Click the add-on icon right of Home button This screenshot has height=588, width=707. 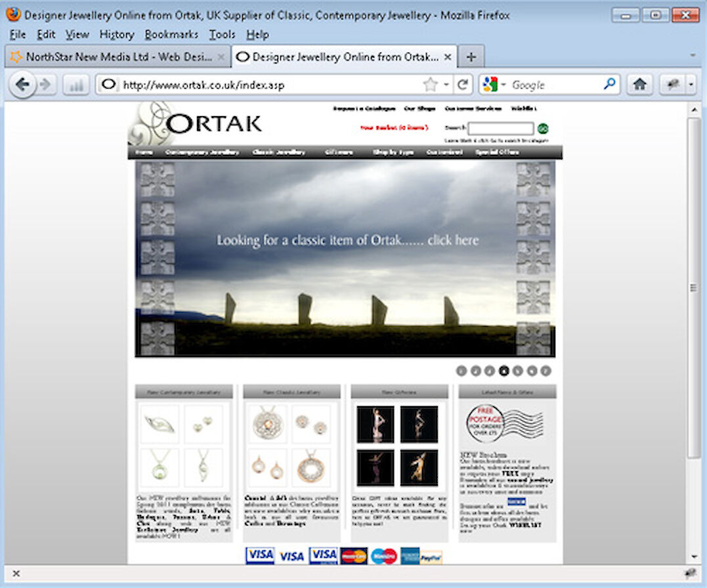pos(673,84)
